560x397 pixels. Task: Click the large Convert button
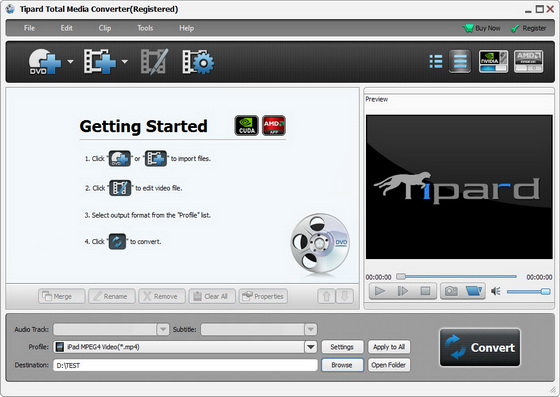(x=480, y=347)
